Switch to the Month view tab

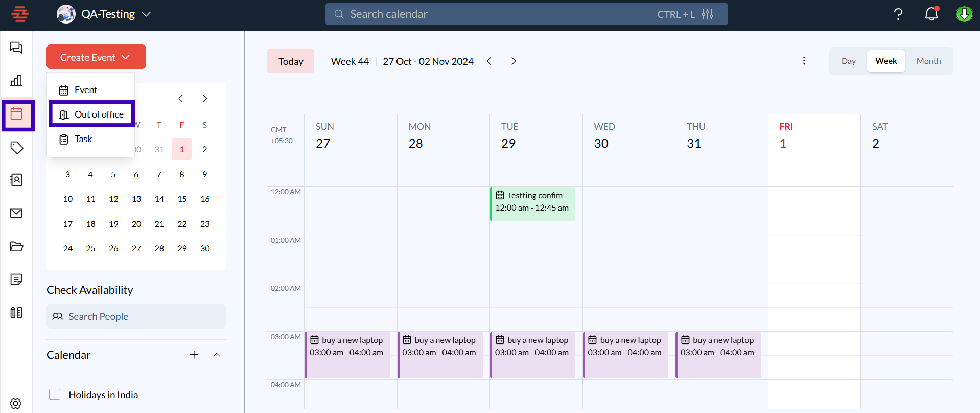(x=928, y=61)
